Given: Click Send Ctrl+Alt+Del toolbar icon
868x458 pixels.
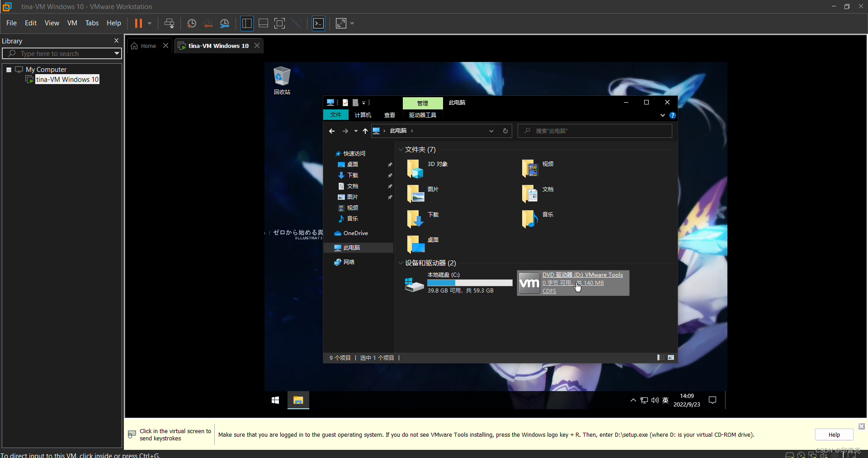Looking at the screenshot, I should (169, 23).
